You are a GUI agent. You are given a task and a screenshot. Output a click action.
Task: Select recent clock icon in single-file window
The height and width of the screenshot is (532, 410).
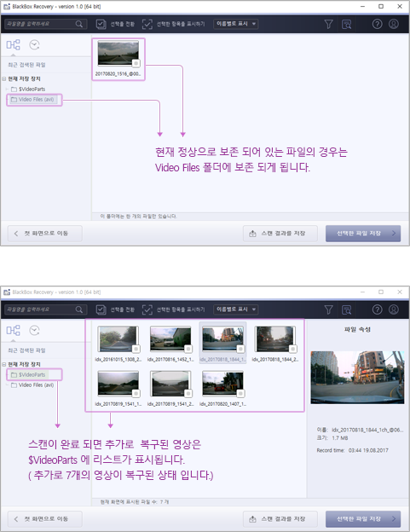34,45
